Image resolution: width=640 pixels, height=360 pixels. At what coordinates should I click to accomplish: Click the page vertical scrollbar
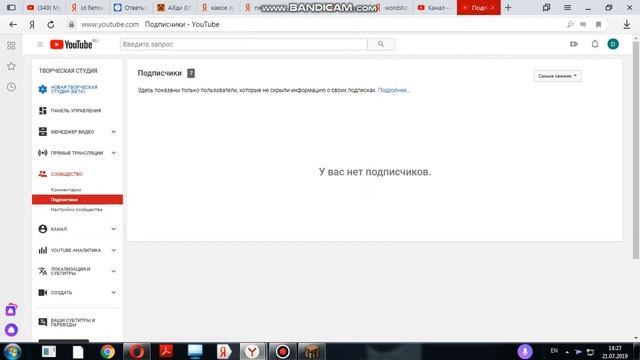coord(636,149)
